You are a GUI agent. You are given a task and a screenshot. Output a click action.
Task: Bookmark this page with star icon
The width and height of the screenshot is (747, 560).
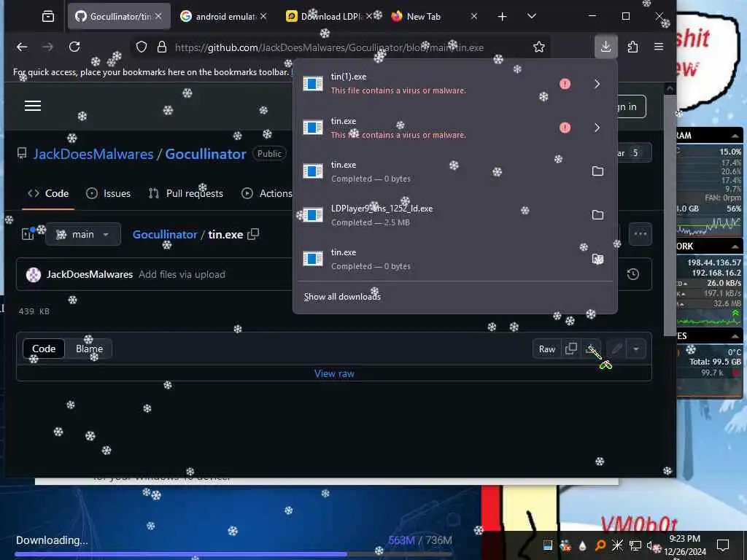pyautogui.click(x=539, y=47)
